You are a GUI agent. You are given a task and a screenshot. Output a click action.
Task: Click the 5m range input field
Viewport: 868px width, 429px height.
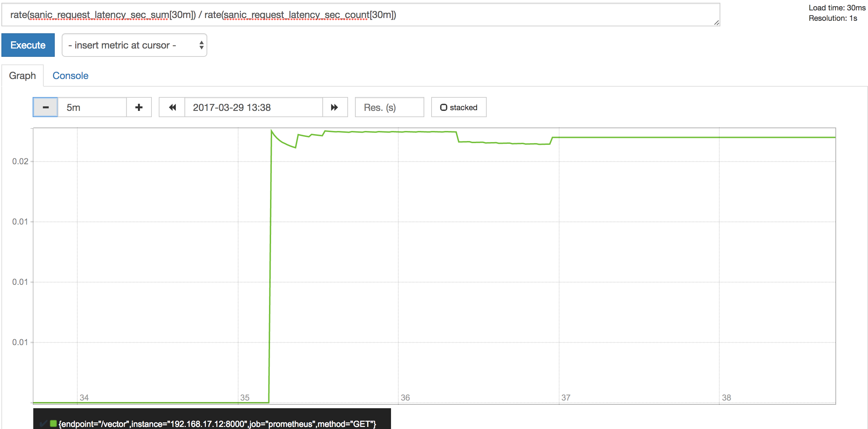point(92,107)
